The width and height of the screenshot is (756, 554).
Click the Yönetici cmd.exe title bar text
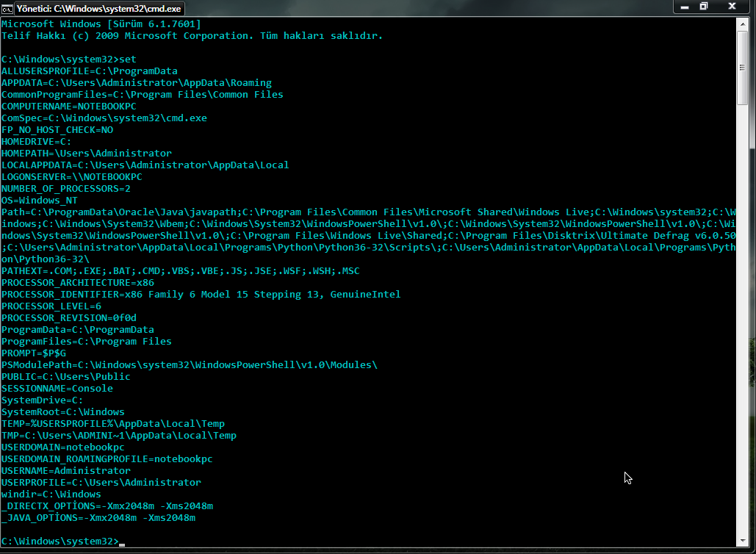[99, 9]
